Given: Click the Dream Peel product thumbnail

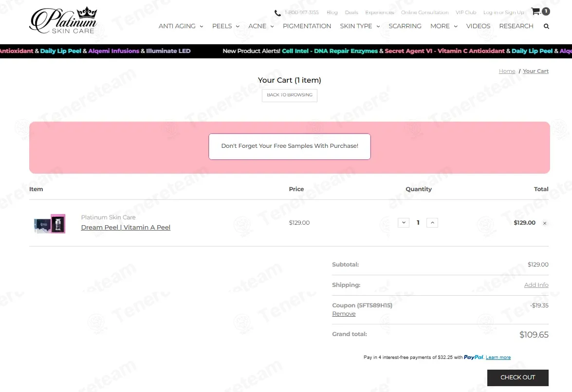Looking at the screenshot, I should tap(50, 224).
